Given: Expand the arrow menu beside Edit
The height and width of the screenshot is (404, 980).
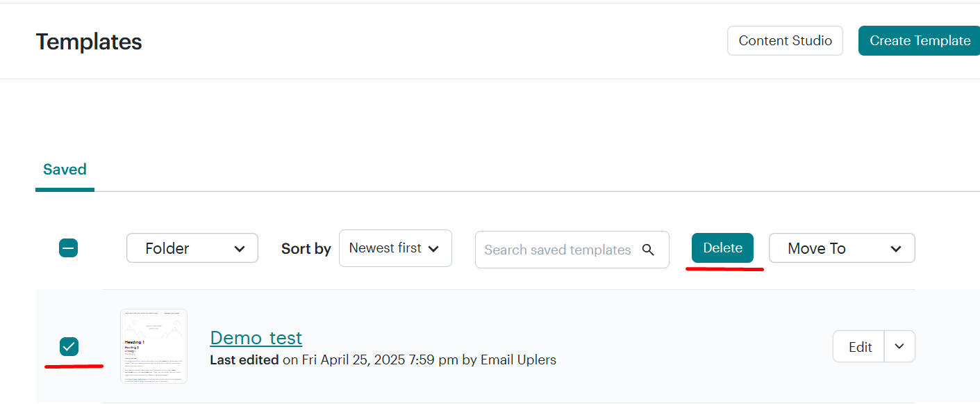Looking at the screenshot, I should [x=899, y=346].
